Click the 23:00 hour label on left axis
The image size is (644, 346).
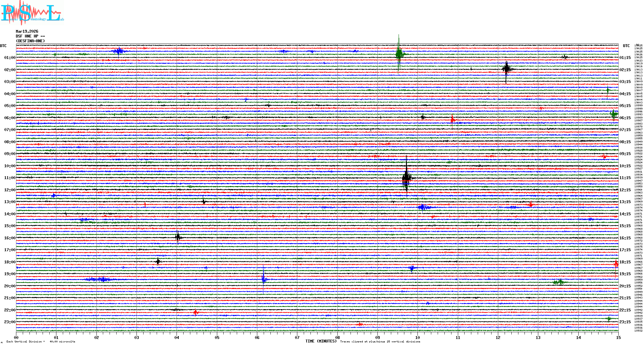pyautogui.click(x=10, y=322)
